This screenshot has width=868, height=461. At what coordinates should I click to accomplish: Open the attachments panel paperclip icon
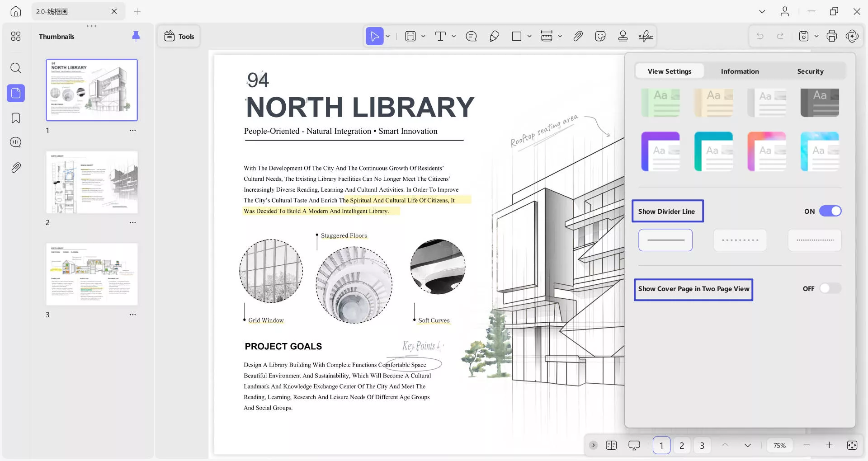pyautogui.click(x=16, y=168)
